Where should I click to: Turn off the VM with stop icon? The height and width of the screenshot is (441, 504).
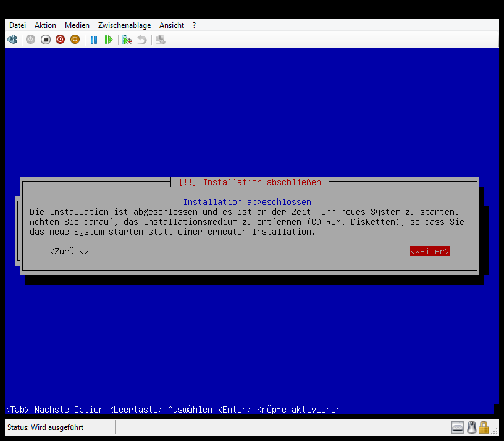(46, 40)
